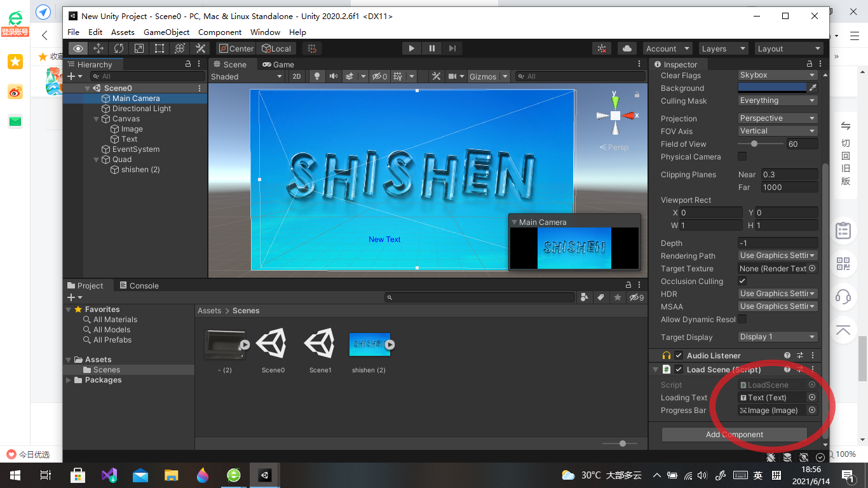This screenshot has width=868, height=488.
Task: Open the GameObject menu
Action: (166, 32)
